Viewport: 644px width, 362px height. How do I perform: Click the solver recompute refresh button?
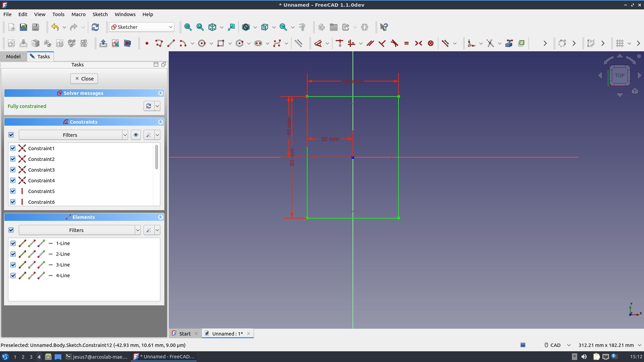click(149, 106)
